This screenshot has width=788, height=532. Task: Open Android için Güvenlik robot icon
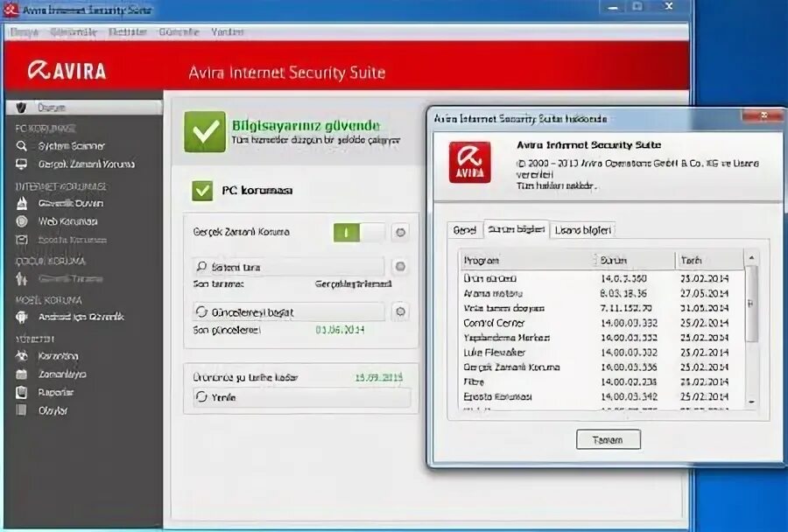click(22, 317)
